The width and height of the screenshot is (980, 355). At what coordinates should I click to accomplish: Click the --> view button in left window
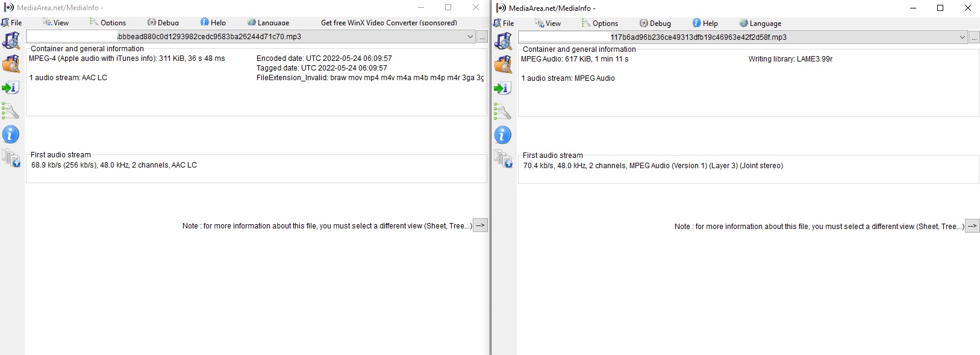480,225
